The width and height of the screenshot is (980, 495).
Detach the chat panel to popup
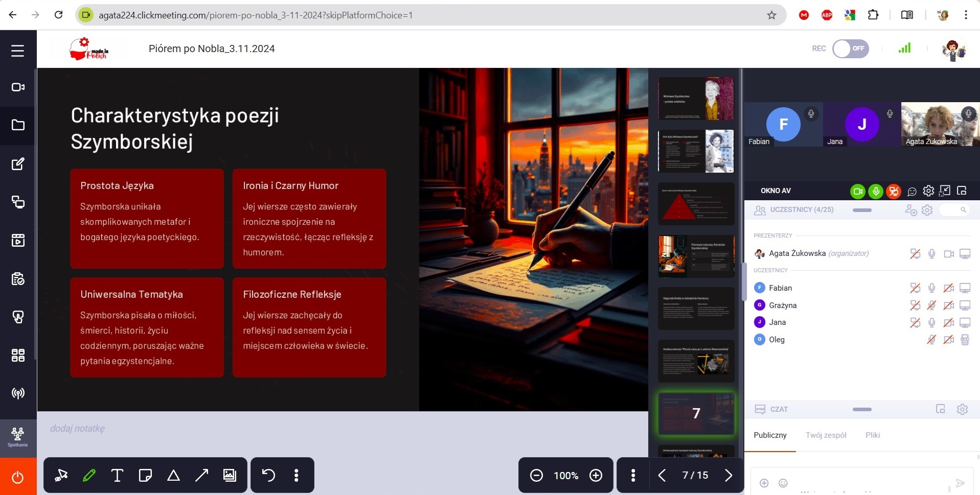point(941,409)
